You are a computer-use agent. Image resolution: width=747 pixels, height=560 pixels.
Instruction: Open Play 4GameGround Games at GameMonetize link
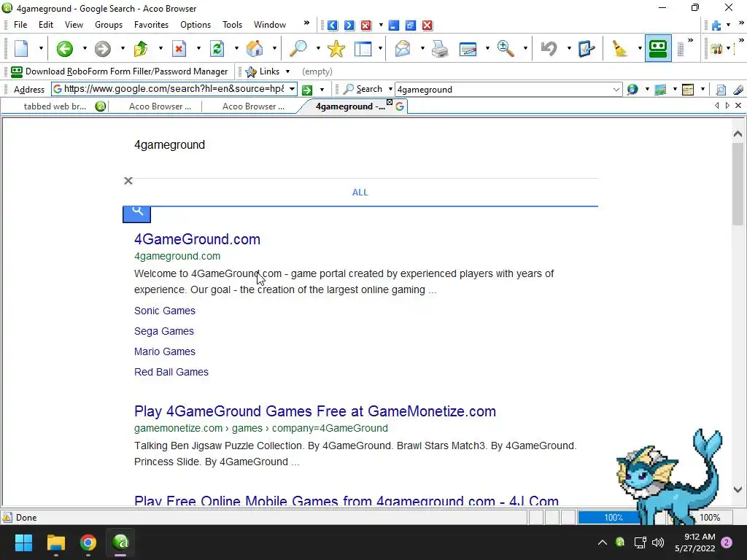315,411
